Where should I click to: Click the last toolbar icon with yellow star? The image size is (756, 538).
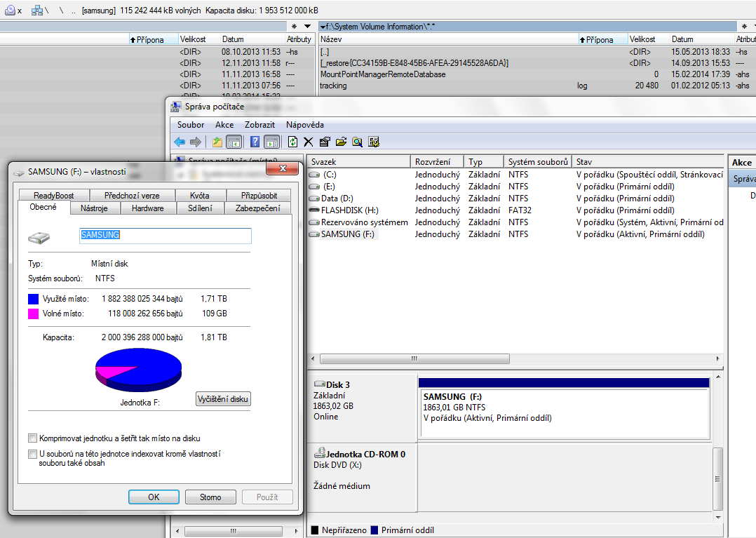click(374, 142)
